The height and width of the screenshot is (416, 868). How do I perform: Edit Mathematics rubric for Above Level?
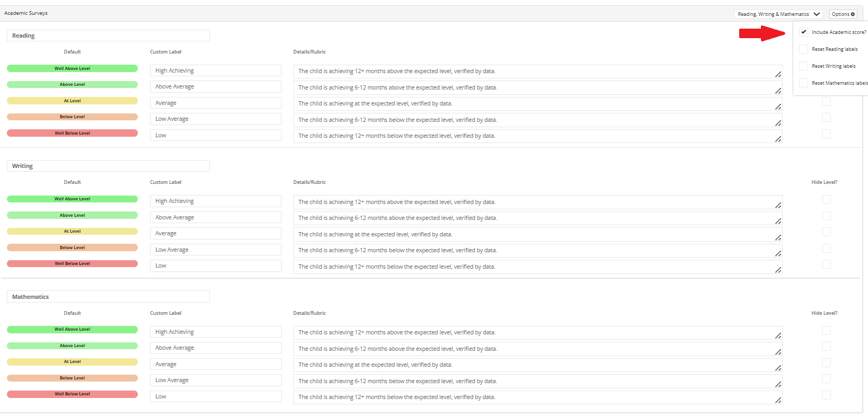[x=538, y=349]
